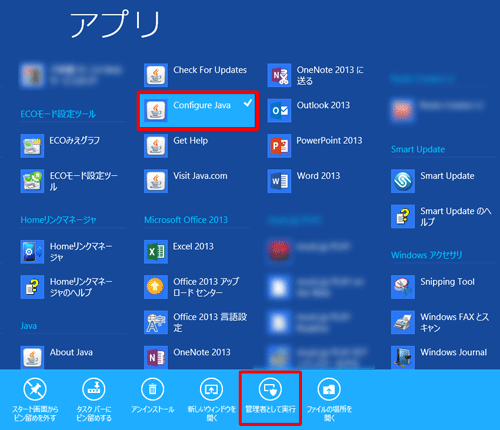The height and width of the screenshot is (430, 500).
Task: Click the Homeリンクマネージャ group heading
Action: [58, 220]
